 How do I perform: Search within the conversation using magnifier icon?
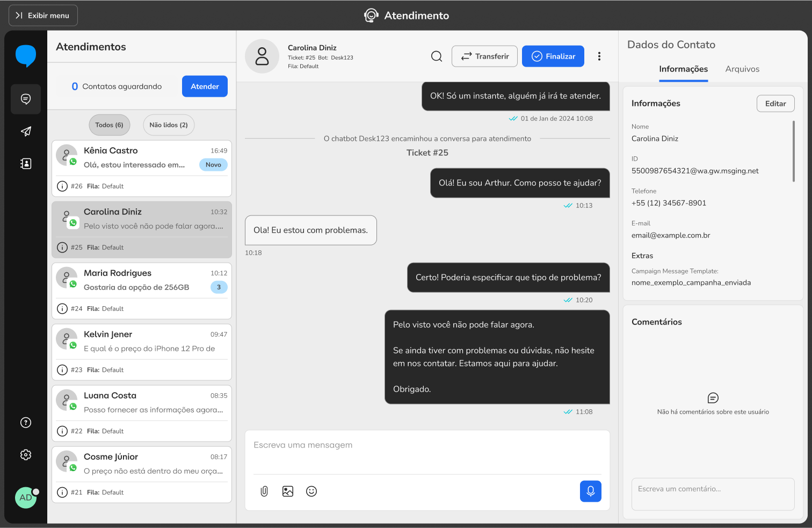(x=437, y=56)
